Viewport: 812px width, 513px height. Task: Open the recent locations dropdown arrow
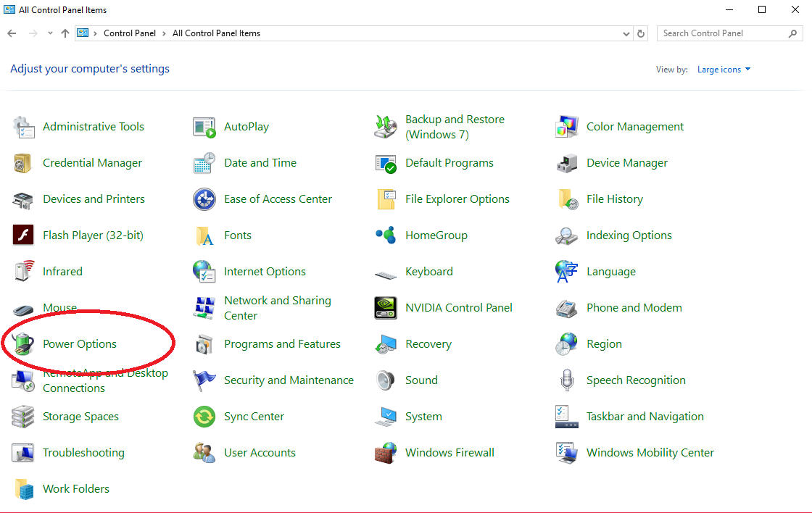click(50, 33)
